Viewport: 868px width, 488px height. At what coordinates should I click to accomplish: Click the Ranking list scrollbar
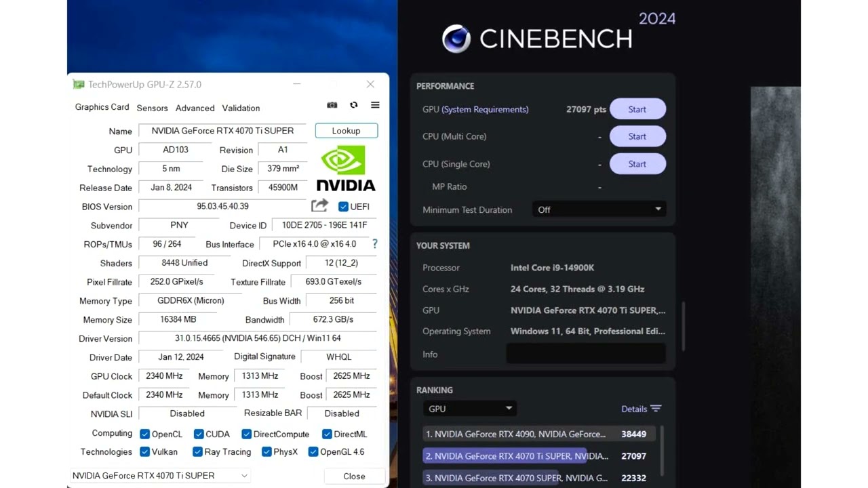coord(662,451)
